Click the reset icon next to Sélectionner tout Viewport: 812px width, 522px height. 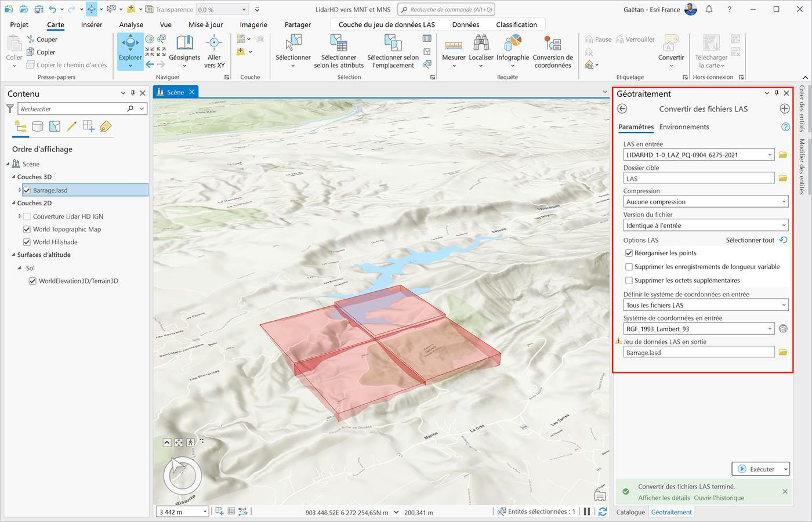pos(784,240)
